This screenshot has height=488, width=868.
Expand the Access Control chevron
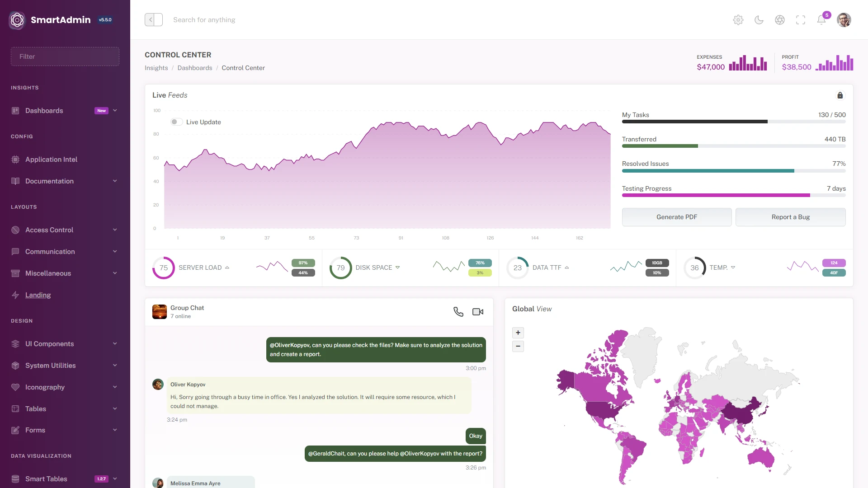[115, 230]
